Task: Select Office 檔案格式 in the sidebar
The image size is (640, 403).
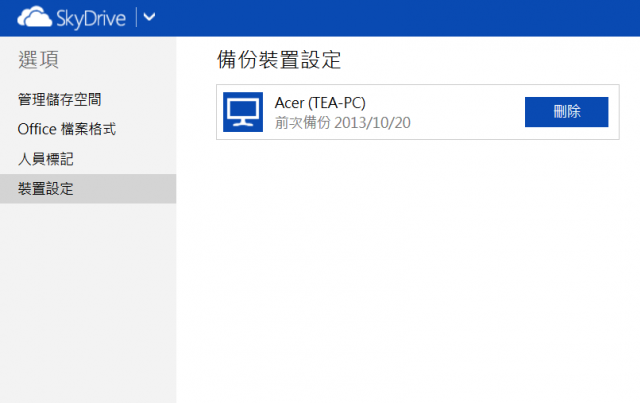Action: point(67,129)
